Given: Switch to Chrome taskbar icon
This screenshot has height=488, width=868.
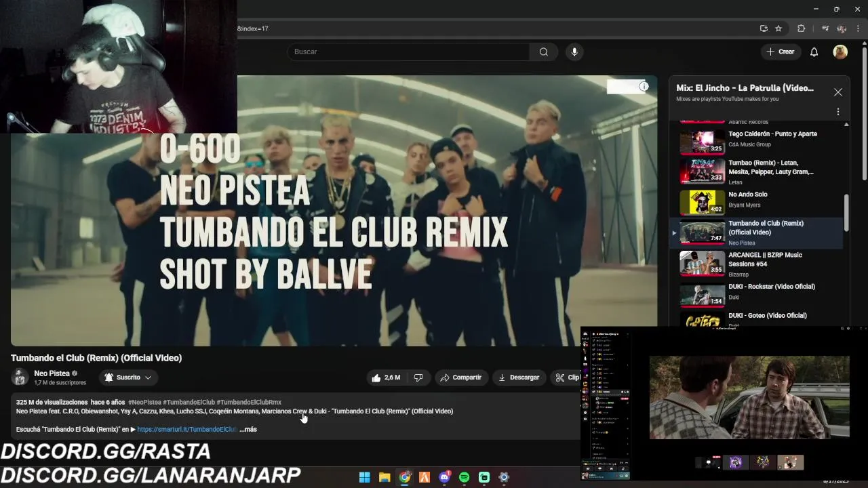Looking at the screenshot, I should (405, 477).
